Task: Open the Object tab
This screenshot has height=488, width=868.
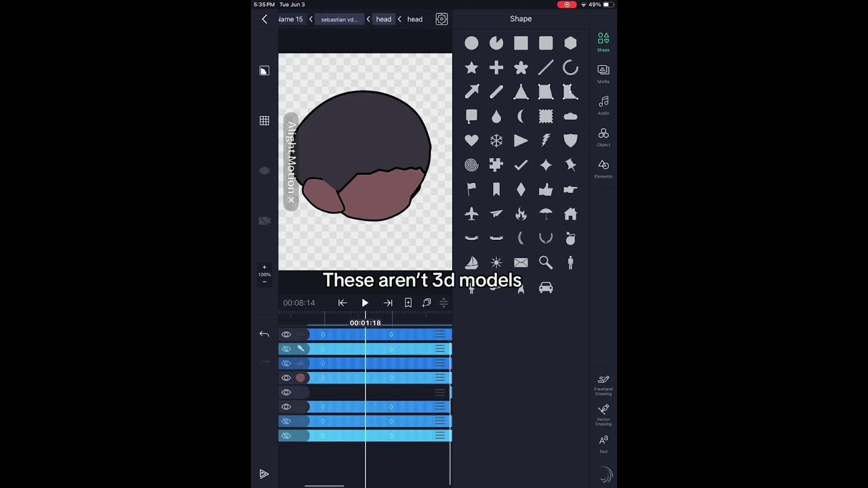Action: (604, 138)
